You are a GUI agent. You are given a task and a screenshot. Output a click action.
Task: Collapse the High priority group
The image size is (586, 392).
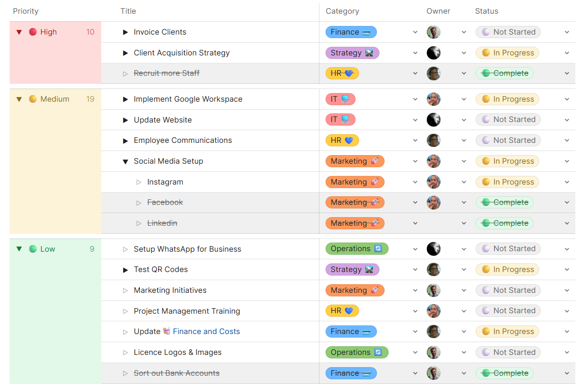pyautogui.click(x=19, y=32)
